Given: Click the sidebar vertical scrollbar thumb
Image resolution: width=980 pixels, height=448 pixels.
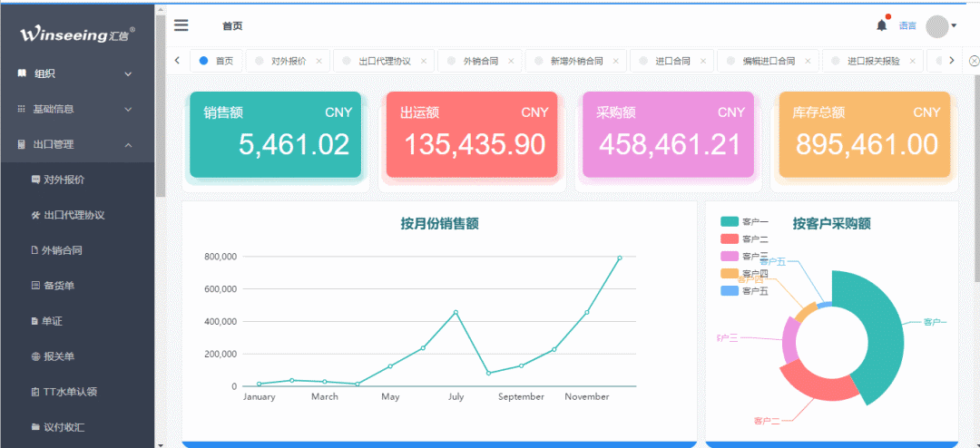Looking at the screenshot, I should click(160, 106).
